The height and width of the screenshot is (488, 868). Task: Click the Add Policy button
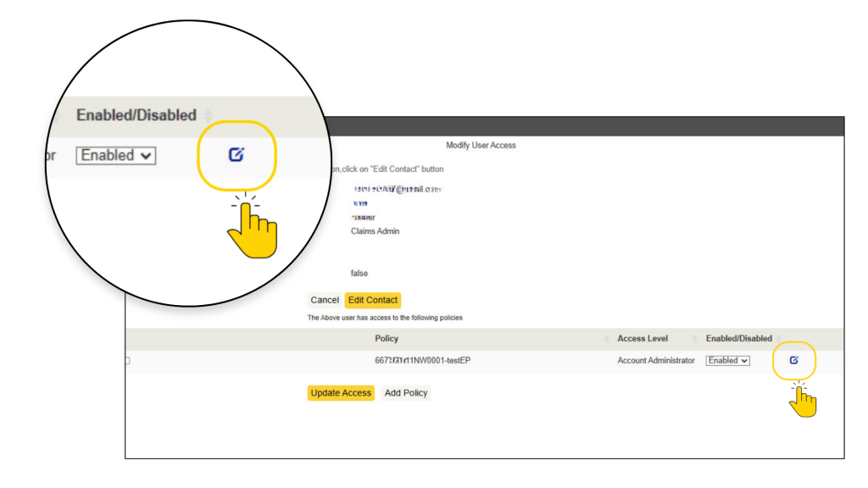click(406, 393)
